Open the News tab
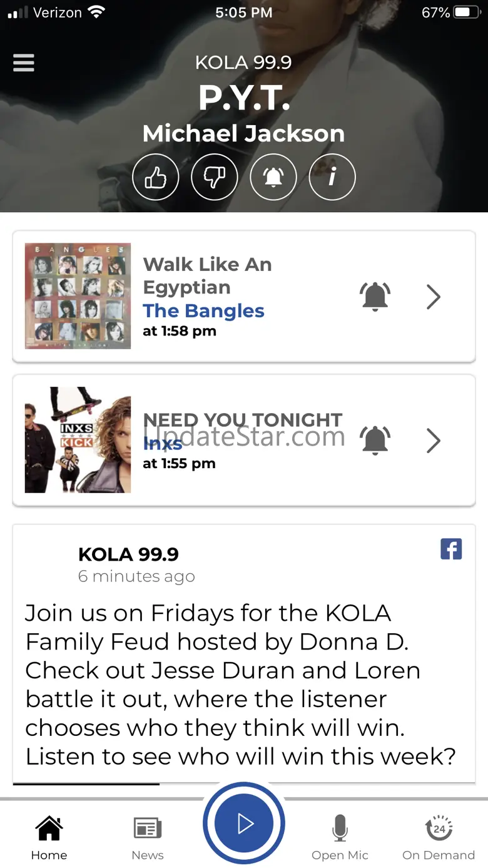 tap(148, 837)
